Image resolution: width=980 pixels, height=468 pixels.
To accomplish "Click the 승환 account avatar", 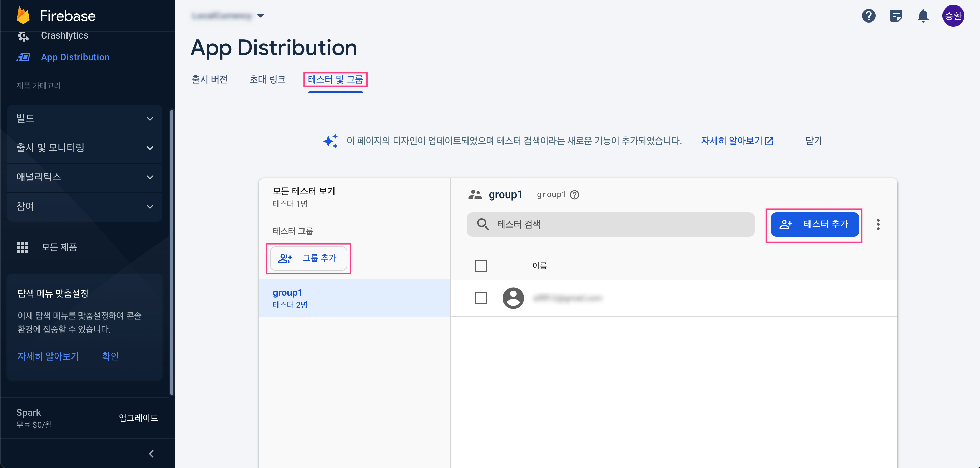I will click(953, 16).
